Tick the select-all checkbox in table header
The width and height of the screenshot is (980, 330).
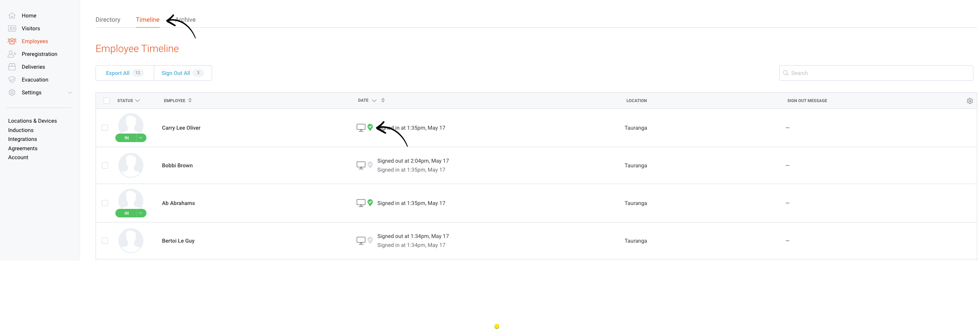107,101
